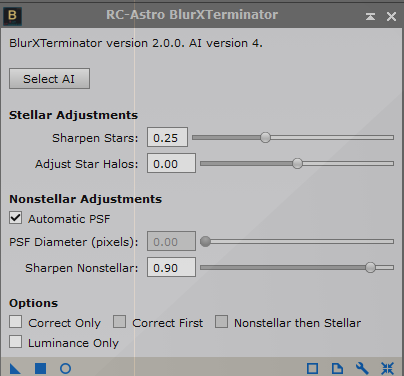Enable the Luminance Only option
404x376 pixels.
coord(15,342)
